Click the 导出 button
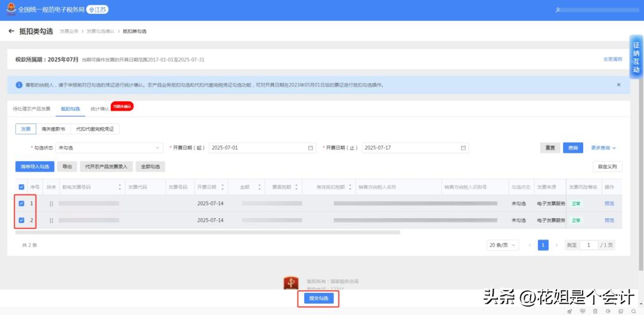Screen dimensions: 644x315 (x=67, y=166)
